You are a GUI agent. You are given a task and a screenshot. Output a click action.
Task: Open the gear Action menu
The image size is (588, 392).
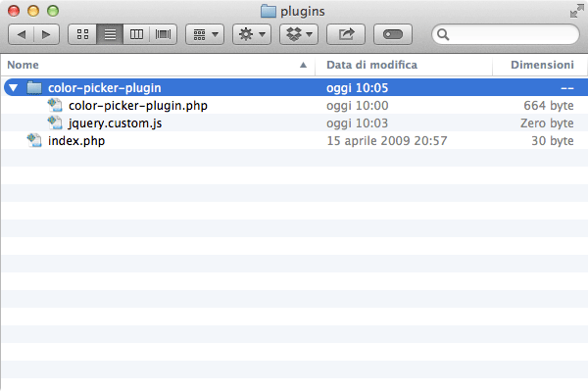[x=252, y=35]
